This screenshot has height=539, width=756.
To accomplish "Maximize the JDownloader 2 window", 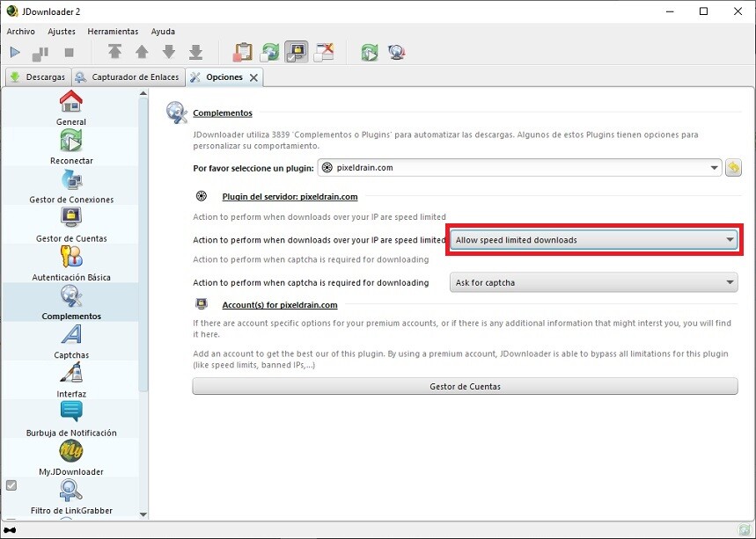I will 703,11.
